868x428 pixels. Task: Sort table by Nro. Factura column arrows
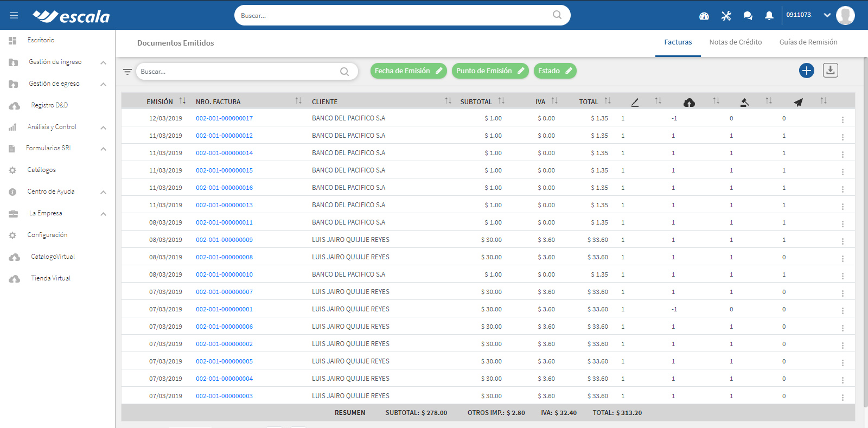point(298,101)
